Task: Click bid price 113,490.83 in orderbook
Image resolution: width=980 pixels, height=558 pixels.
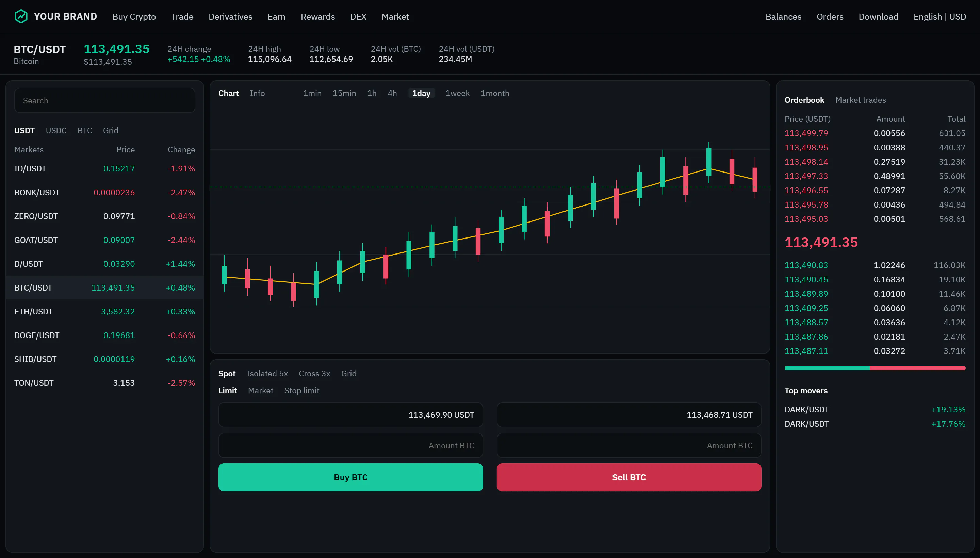Action: [806, 265]
